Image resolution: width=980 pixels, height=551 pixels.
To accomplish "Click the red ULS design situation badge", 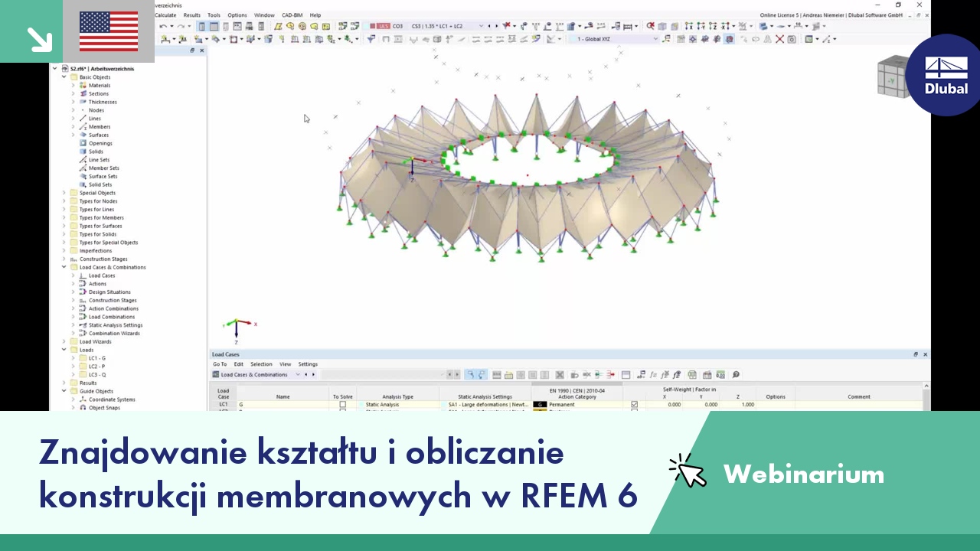I will [x=384, y=26].
